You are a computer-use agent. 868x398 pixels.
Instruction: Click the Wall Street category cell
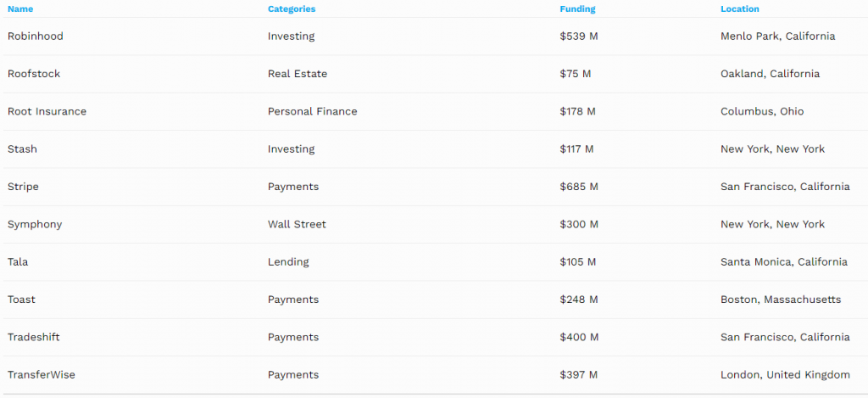[x=297, y=224]
